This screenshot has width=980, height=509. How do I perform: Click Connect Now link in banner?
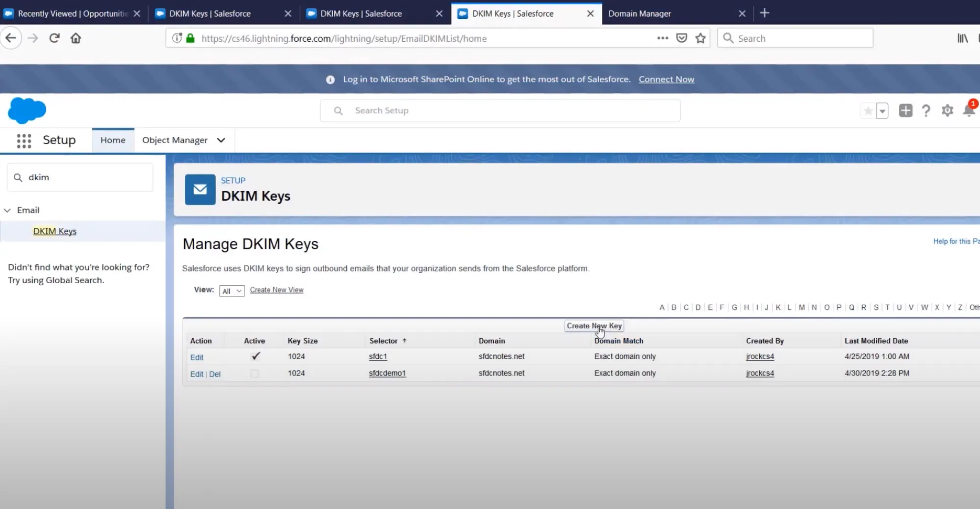(666, 80)
